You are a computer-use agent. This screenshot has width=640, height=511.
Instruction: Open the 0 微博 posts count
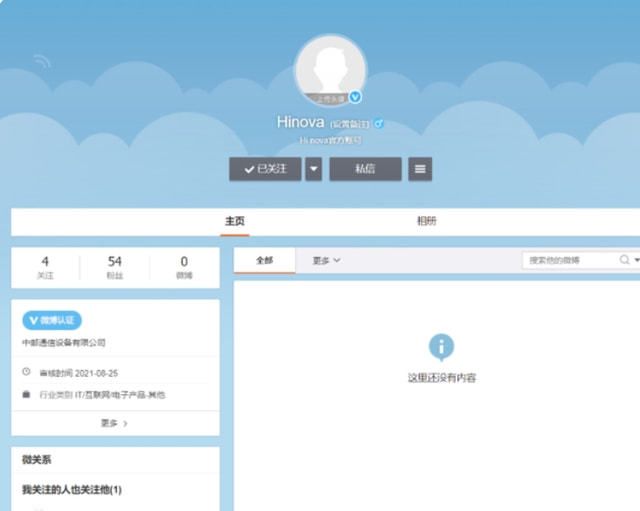tap(184, 267)
